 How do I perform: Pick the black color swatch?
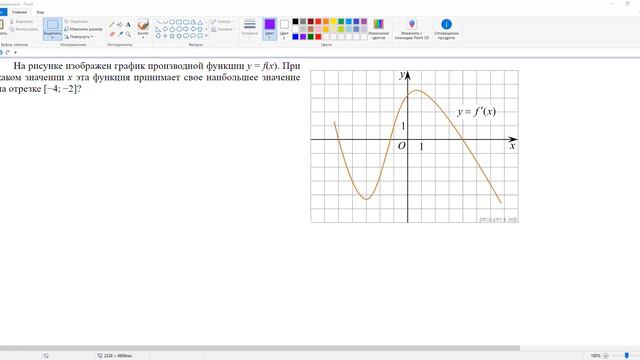295,21
